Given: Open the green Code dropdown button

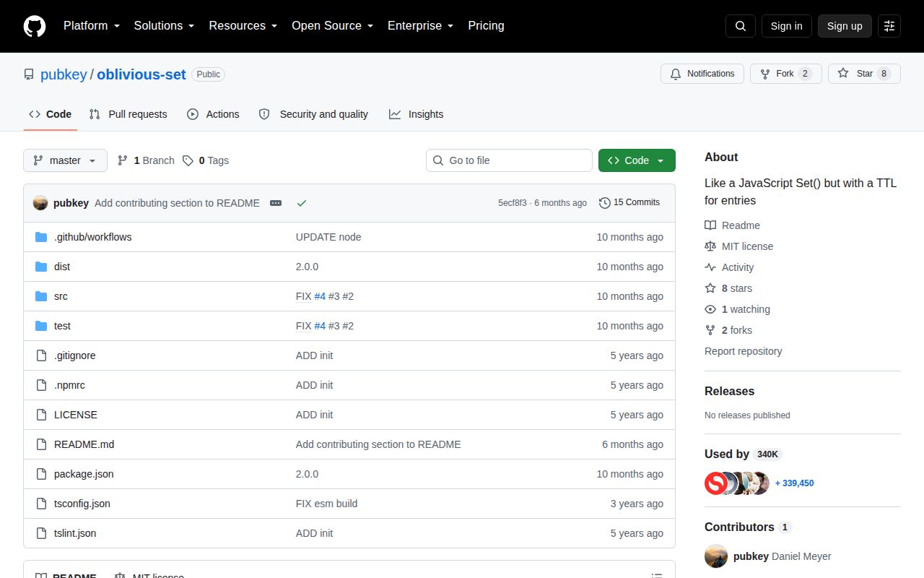Looking at the screenshot, I should [637, 160].
